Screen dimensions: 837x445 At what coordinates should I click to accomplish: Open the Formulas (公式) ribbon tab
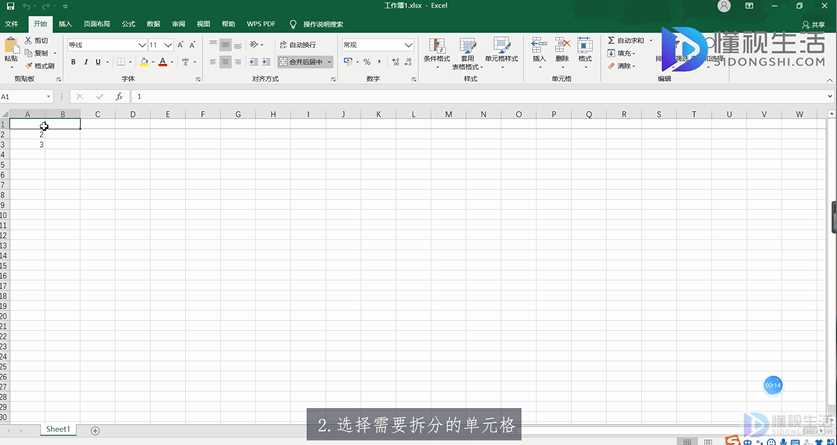[128, 23]
